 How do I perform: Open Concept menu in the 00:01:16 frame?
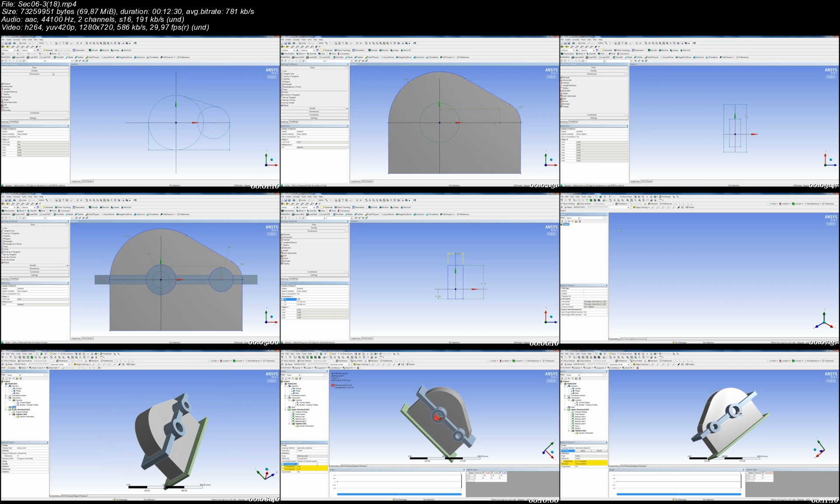coord(17,40)
